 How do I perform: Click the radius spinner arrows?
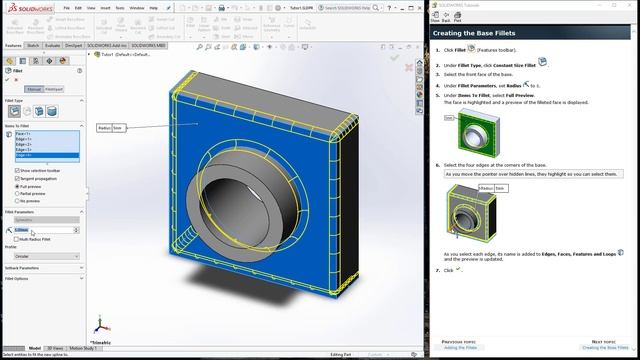(76, 230)
